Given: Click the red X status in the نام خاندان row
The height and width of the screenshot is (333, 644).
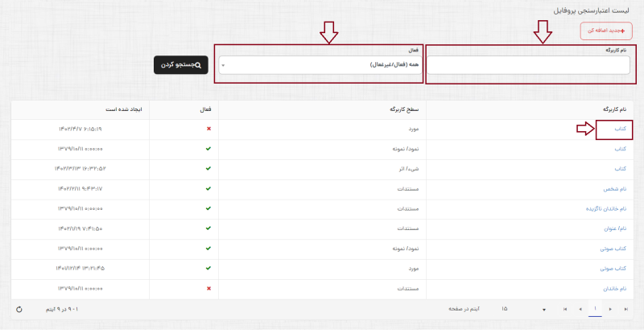Looking at the screenshot, I should [208, 288].
